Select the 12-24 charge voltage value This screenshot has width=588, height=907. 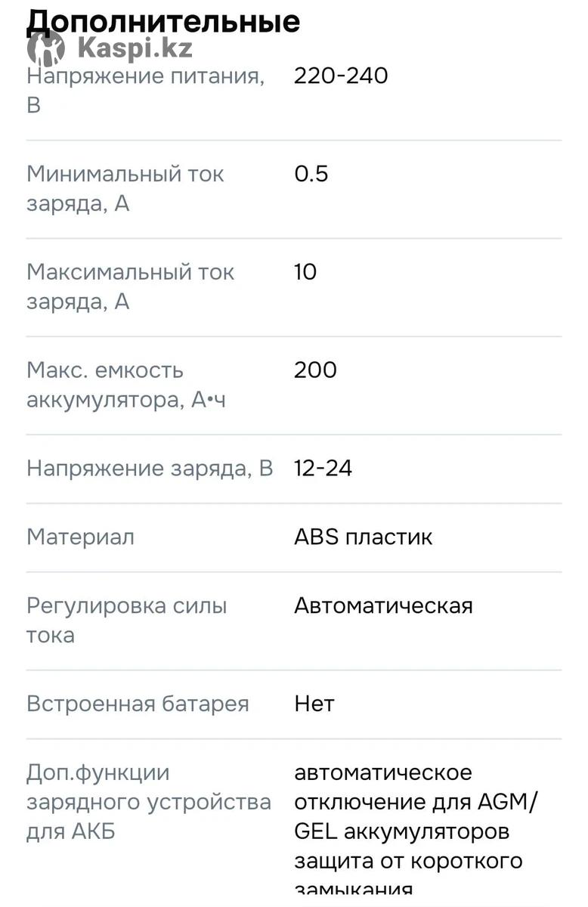tap(323, 469)
